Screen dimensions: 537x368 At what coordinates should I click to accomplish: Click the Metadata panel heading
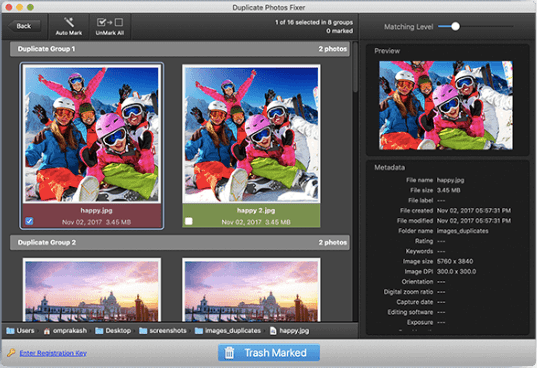pyautogui.click(x=389, y=167)
